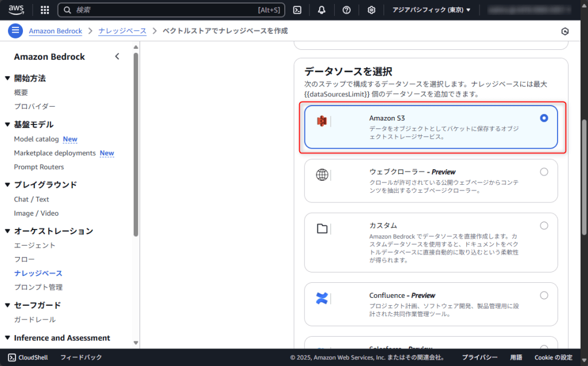
Task: Click the page vertical scrollbar thumb
Action: click(584, 177)
